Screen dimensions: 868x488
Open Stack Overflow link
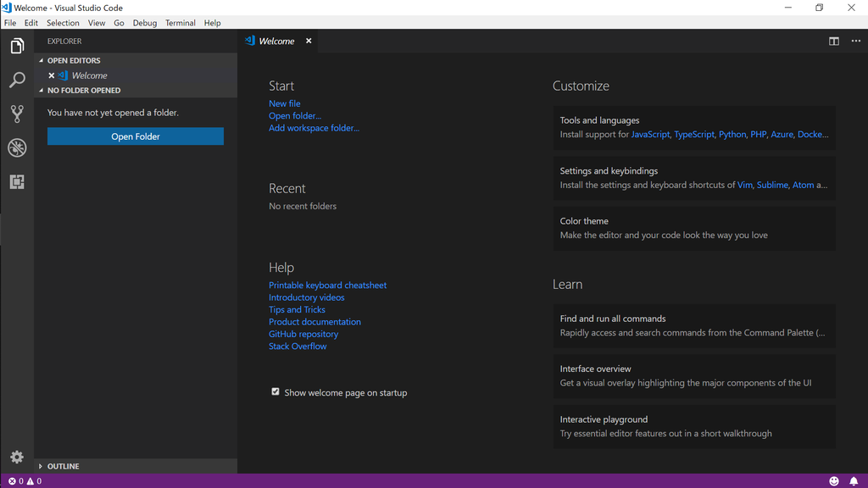coord(298,346)
